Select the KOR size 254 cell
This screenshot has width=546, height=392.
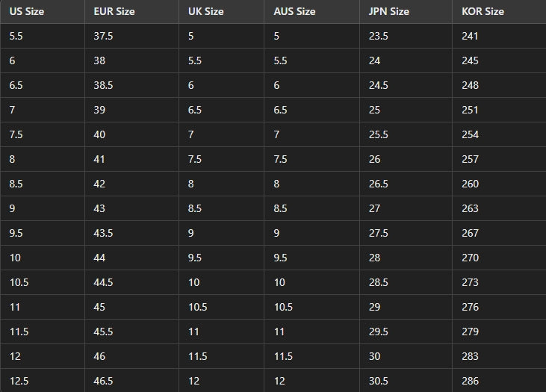coord(470,134)
